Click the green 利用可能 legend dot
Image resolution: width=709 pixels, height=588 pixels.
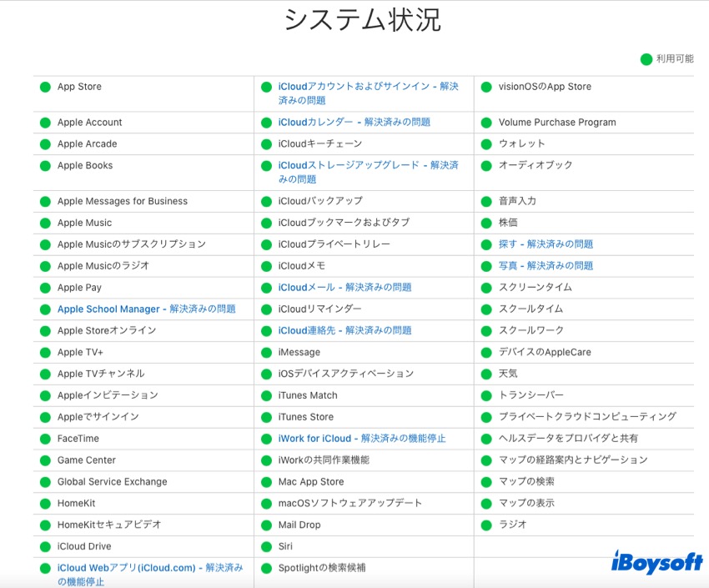(646, 59)
